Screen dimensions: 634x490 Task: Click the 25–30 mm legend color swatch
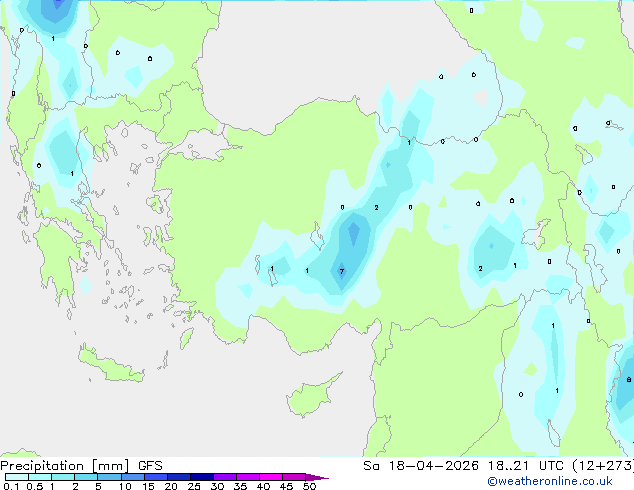click(x=201, y=477)
